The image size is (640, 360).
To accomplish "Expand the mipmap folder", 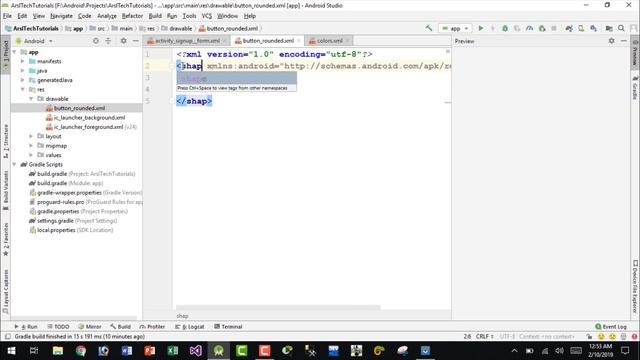I will 31,146.
